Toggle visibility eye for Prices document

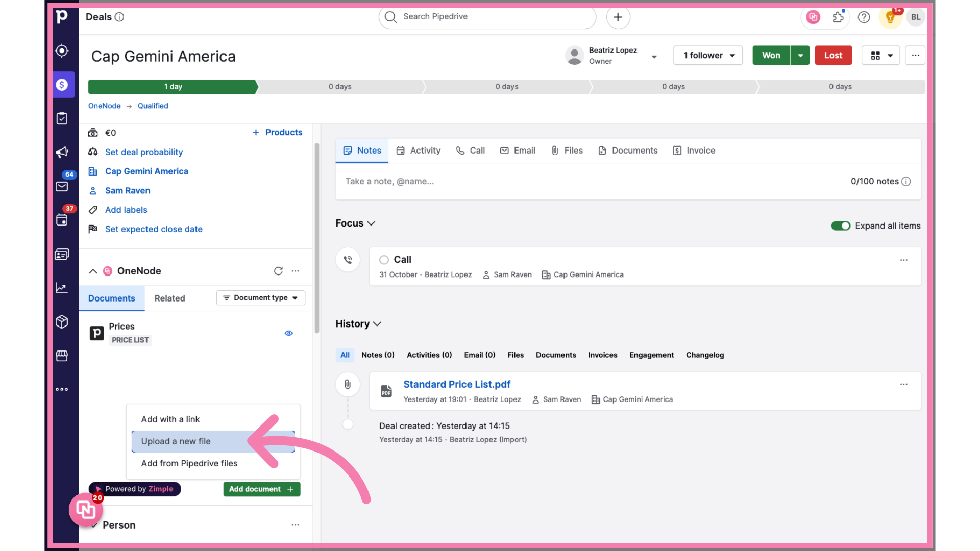click(x=289, y=333)
